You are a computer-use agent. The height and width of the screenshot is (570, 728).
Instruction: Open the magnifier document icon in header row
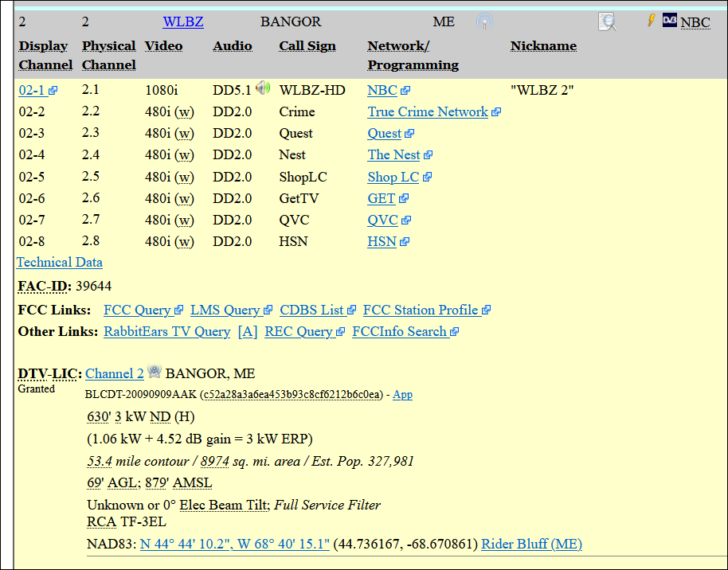point(607,21)
